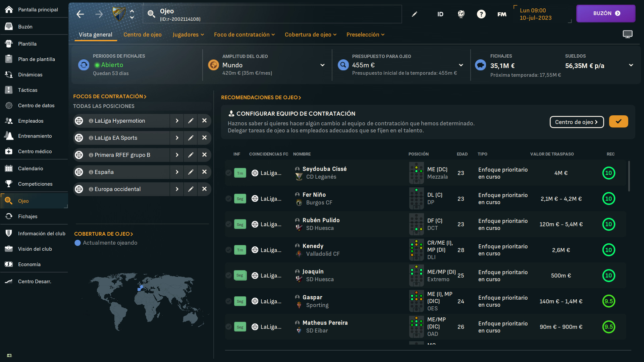Expand LaLiga EA Sports focus arrow
This screenshot has height=362, width=644.
[177, 138]
